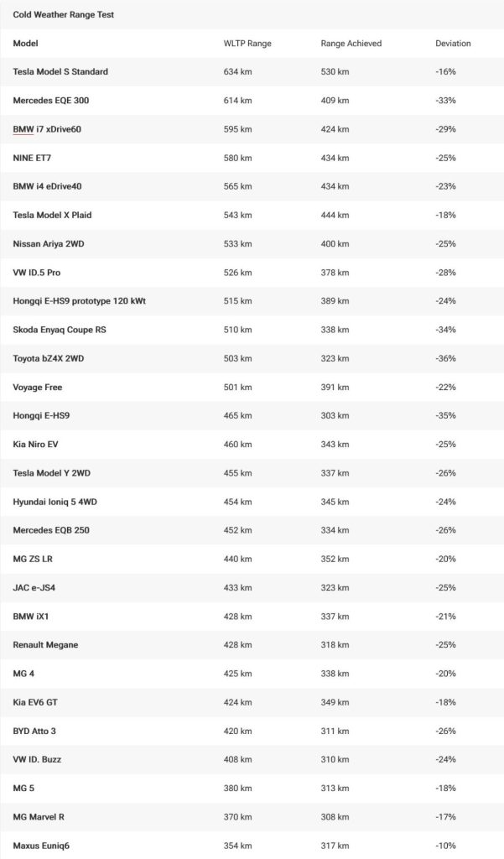Viewport: 504px width, 859px height.
Task: Click the Tesla Model X Plaid cell
Action: (x=52, y=216)
